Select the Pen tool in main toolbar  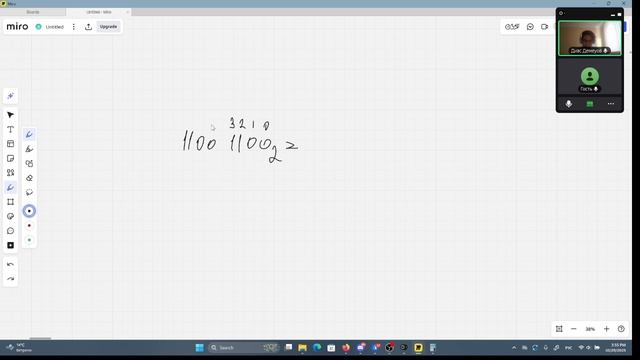(11, 187)
